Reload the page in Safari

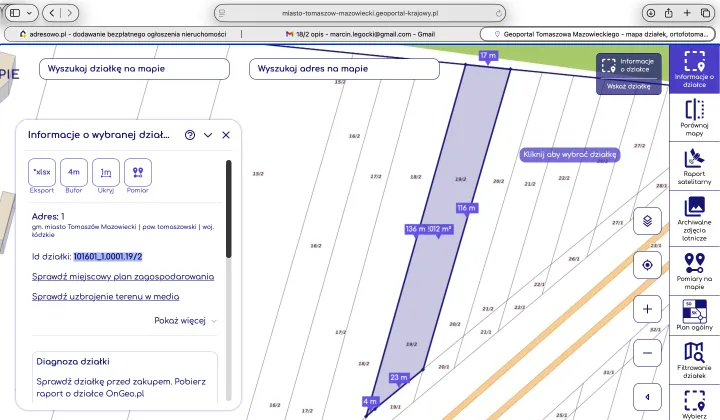pos(499,13)
